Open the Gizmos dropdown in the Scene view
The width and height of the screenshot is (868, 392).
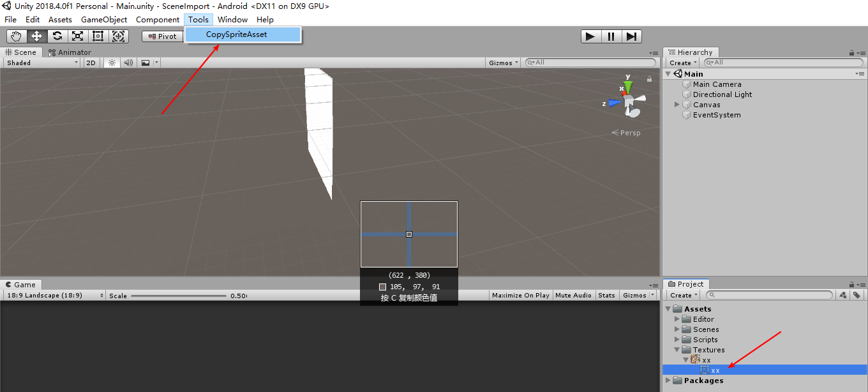tap(503, 63)
